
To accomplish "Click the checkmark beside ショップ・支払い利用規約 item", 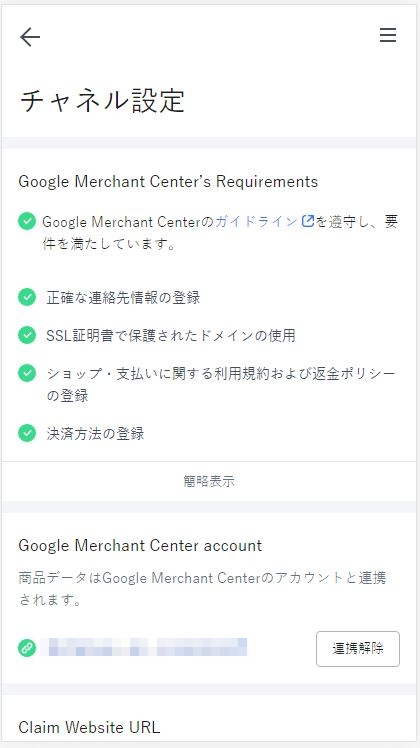I will tap(27, 373).
